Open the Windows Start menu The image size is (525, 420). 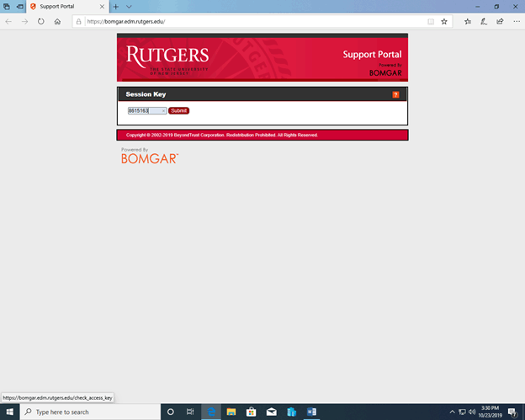[x=10, y=412]
